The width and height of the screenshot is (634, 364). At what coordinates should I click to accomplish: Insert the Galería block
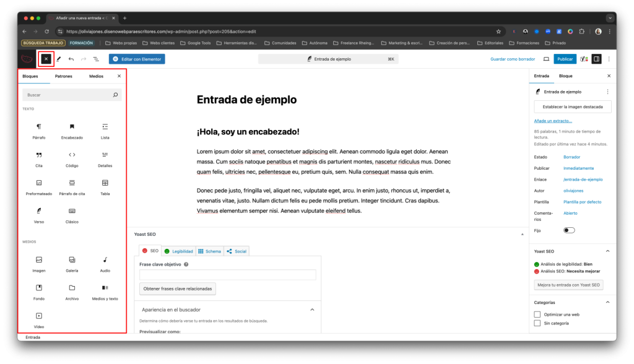click(72, 263)
